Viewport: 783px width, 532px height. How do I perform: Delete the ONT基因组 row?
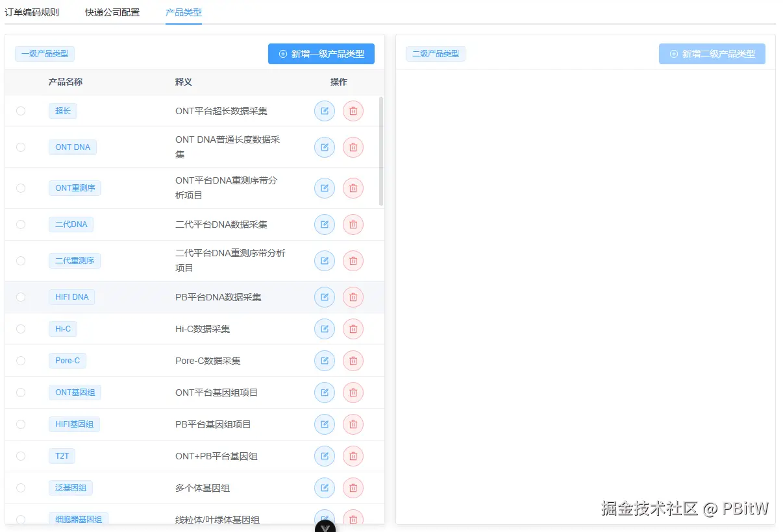353,393
